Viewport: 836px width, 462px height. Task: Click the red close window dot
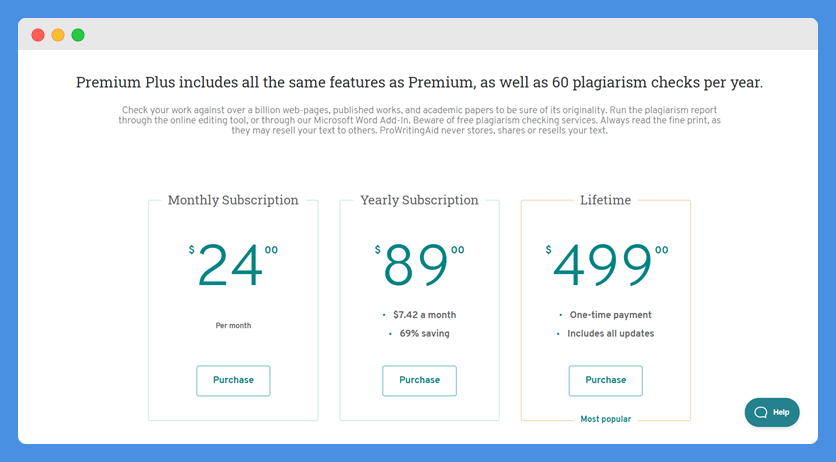click(38, 35)
